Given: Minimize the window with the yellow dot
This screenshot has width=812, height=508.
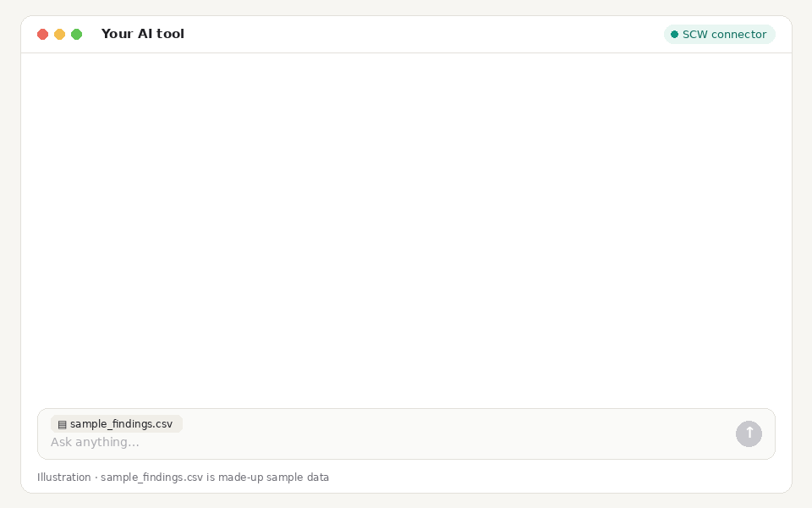Looking at the screenshot, I should [x=59, y=34].
